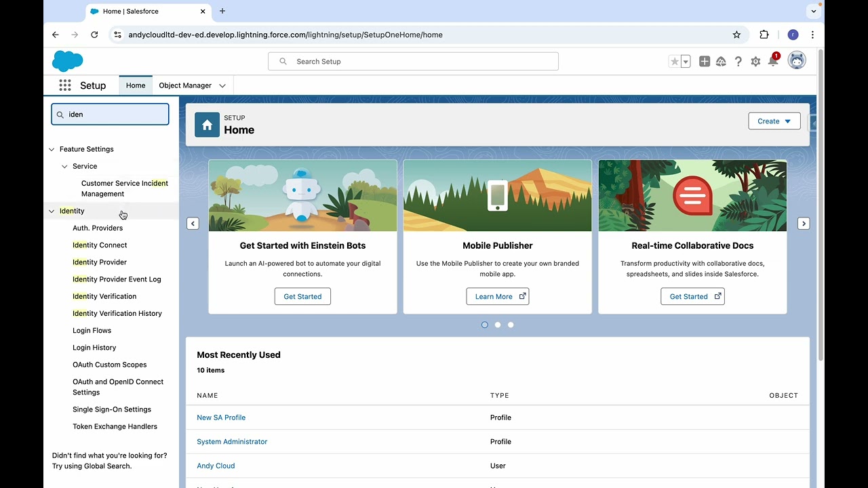Open Auth. Providers setup page
The height and width of the screenshot is (488, 868).
point(98,228)
